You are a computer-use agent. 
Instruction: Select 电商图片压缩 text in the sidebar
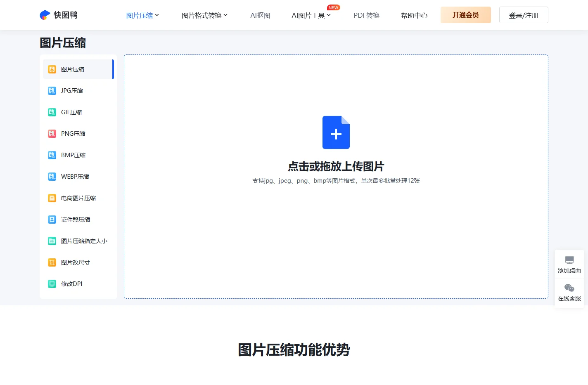78,198
